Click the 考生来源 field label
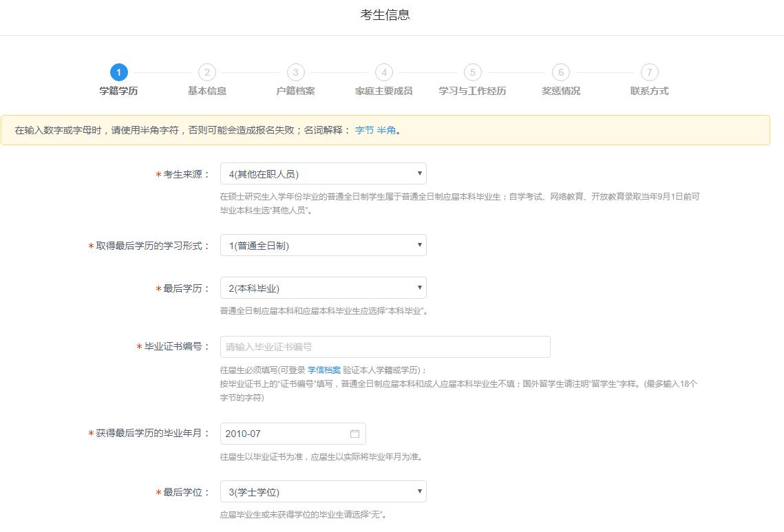The image size is (784, 532). tap(182, 174)
